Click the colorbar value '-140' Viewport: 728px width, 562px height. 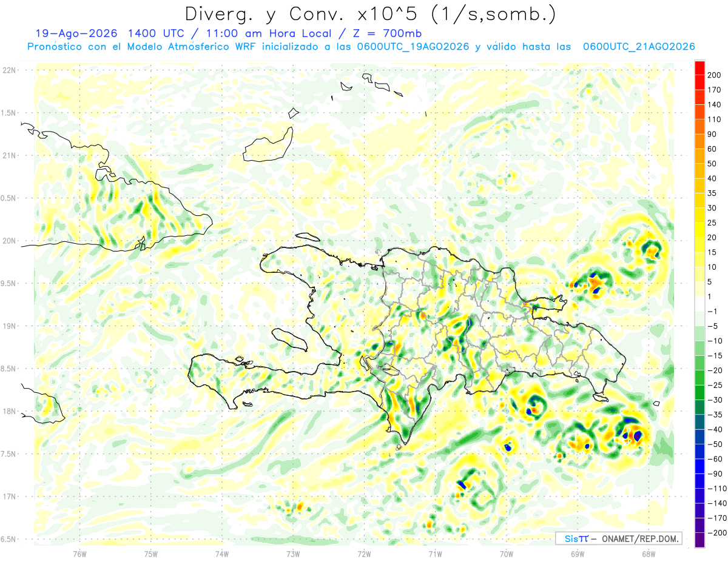717,503
